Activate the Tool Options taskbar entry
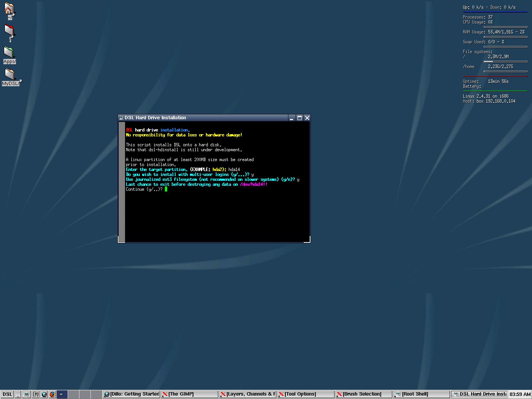 click(x=306, y=394)
